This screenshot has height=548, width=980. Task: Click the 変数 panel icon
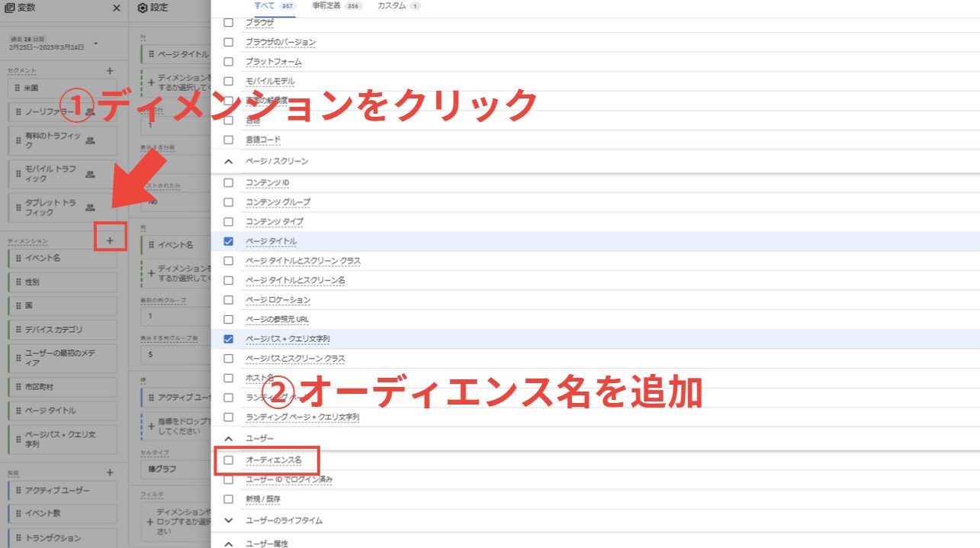click(x=9, y=8)
